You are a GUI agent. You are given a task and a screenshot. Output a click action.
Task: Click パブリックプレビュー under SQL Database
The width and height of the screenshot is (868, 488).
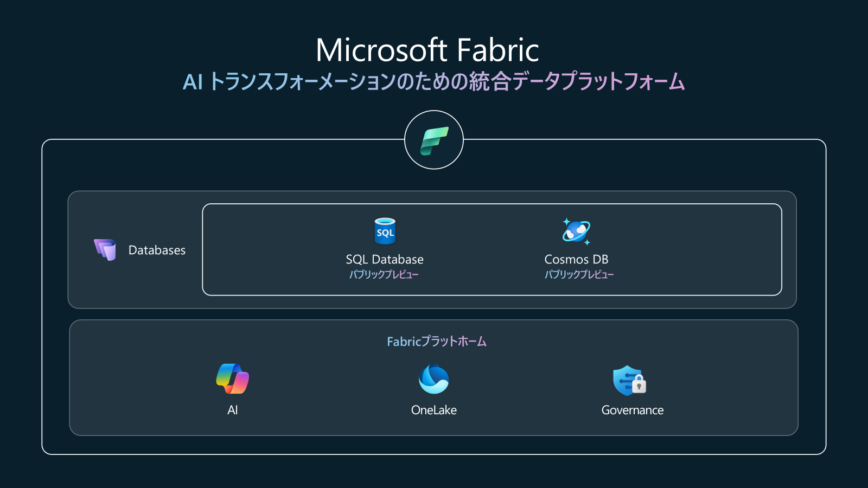(x=384, y=274)
